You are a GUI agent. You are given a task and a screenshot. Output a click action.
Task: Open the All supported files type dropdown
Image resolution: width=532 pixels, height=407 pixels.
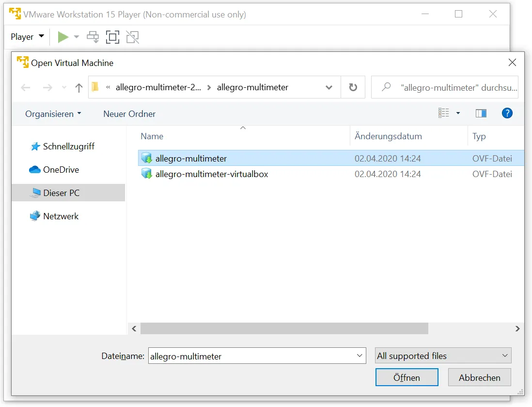pos(443,356)
